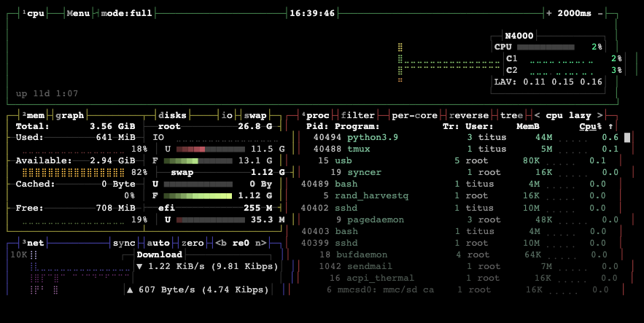This screenshot has height=323, width=644.
Task: Switch on io mode for disks
Action: pyautogui.click(x=227, y=115)
